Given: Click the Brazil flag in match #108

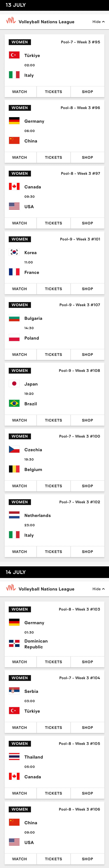Looking at the screenshot, I should (x=14, y=403).
